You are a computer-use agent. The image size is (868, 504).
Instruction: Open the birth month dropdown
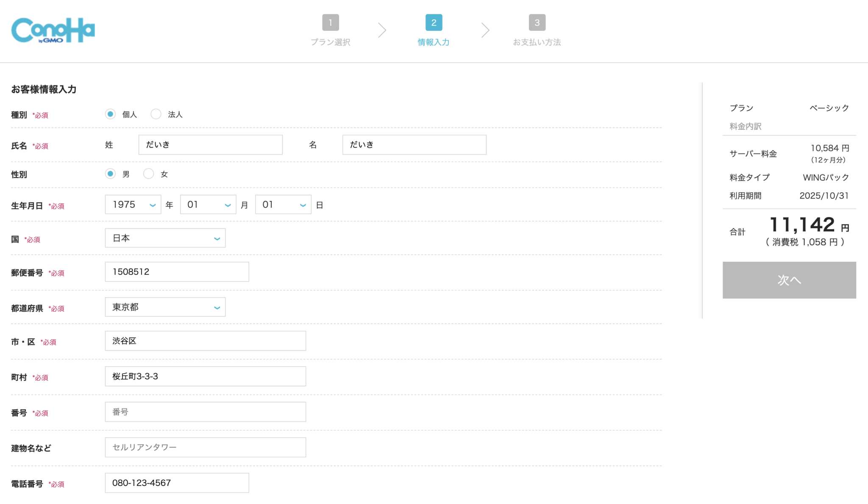(x=208, y=205)
